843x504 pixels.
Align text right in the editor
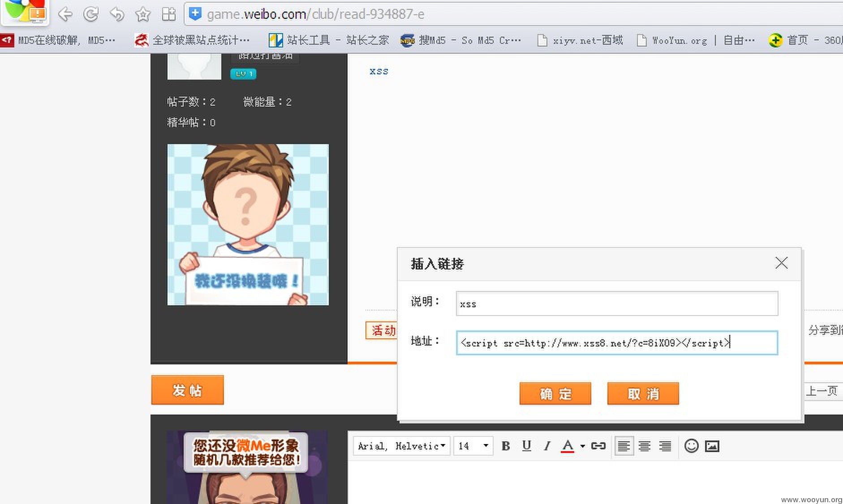(x=665, y=446)
